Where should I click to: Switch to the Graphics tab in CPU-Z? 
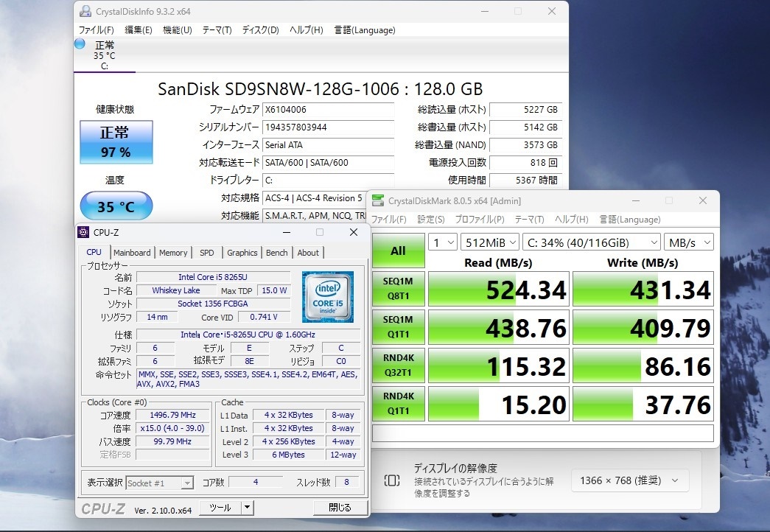[x=242, y=253]
